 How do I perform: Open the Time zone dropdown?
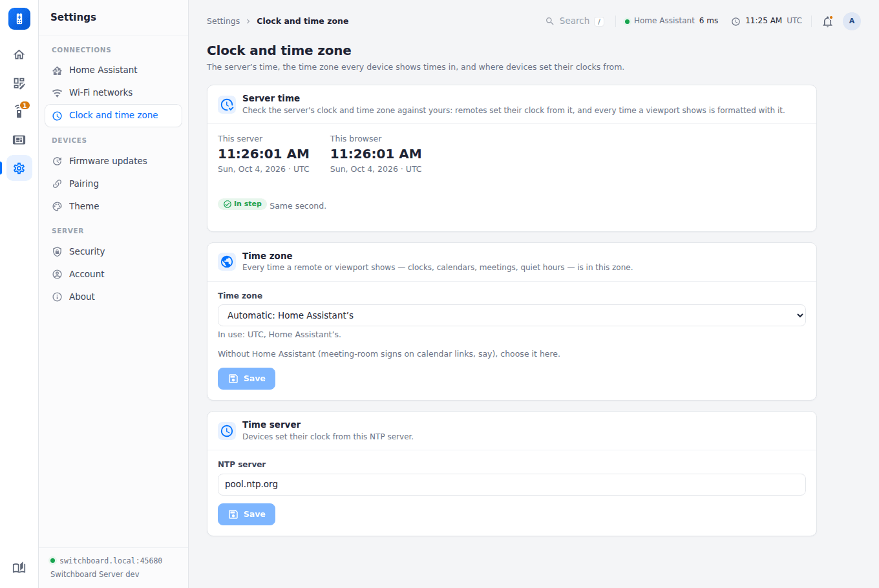(512, 315)
